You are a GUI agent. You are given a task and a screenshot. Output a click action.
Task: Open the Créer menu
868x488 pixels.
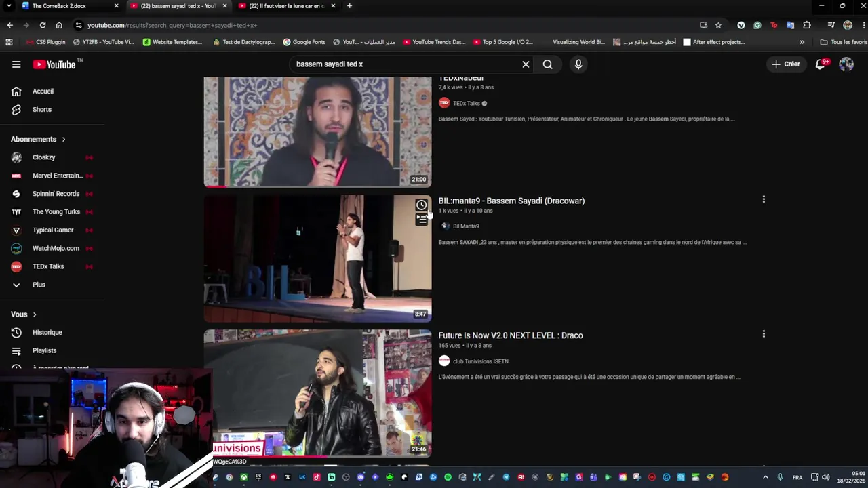point(786,64)
